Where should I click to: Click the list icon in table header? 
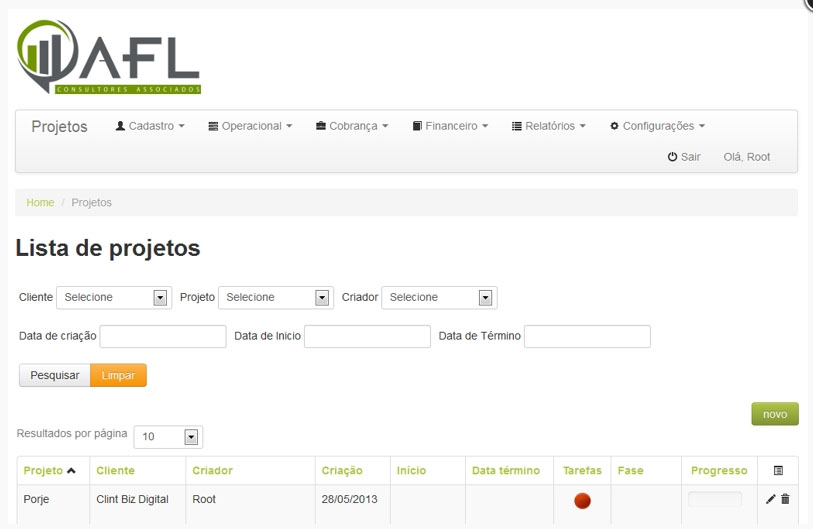[778, 470]
